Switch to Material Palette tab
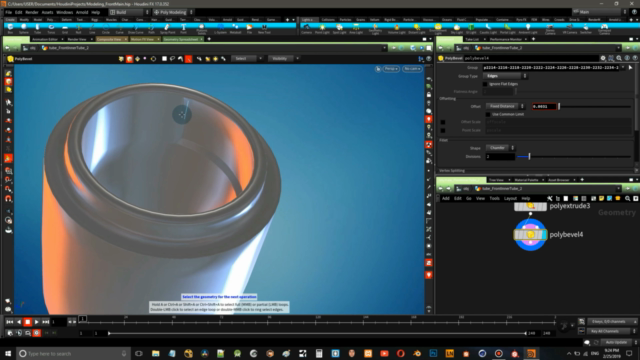Image resolution: width=640 pixels, height=360 pixels. [x=526, y=180]
